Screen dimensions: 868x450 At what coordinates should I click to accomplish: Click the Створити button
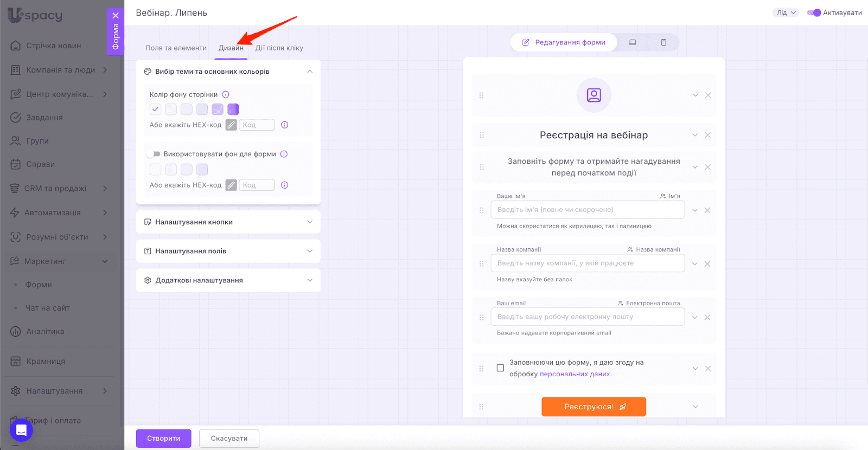[x=163, y=438]
